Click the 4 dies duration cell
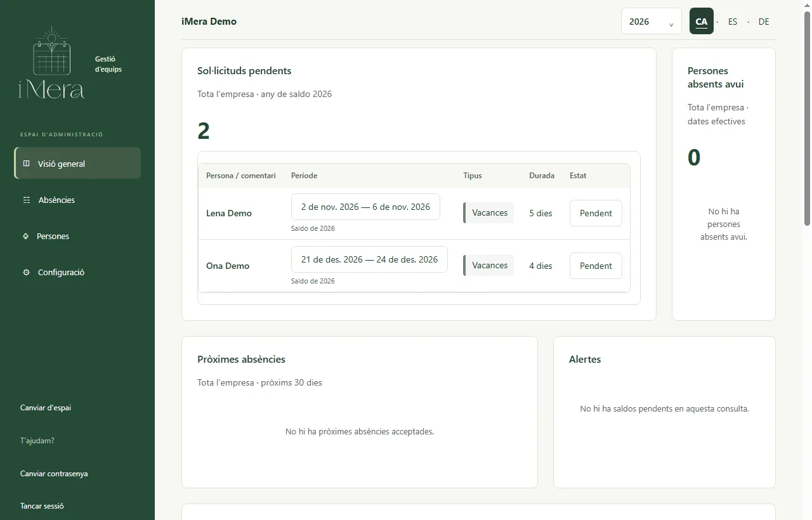Image resolution: width=812 pixels, height=520 pixels. 540,266
